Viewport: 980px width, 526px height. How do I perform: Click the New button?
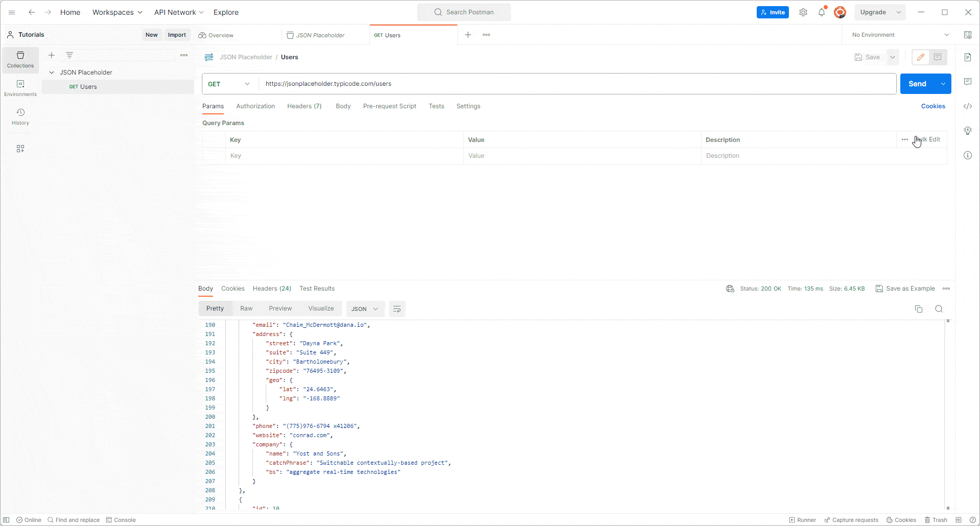151,35
